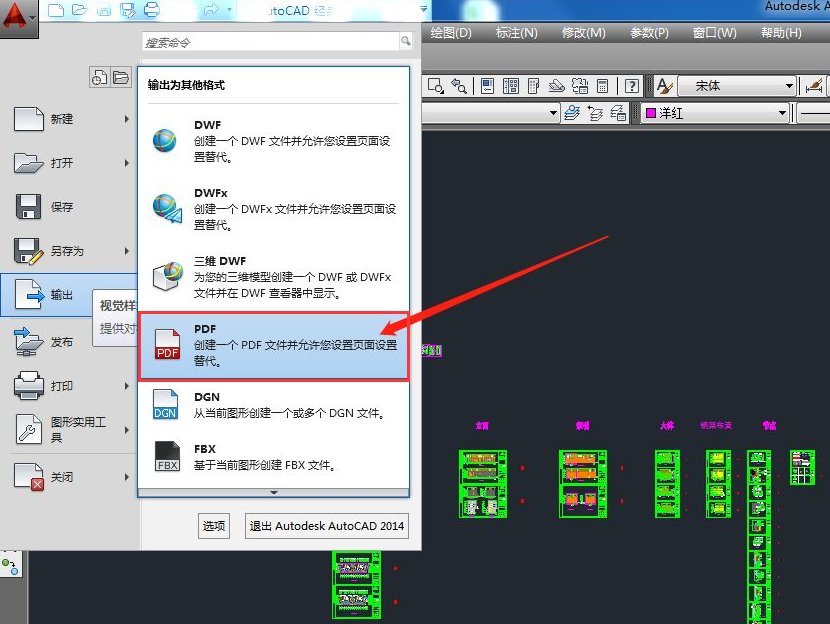Screen dimensions: 830x624
Task: Open the 宋体 text style dropdown
Action: pyautogui.click(x=737, y=86)
